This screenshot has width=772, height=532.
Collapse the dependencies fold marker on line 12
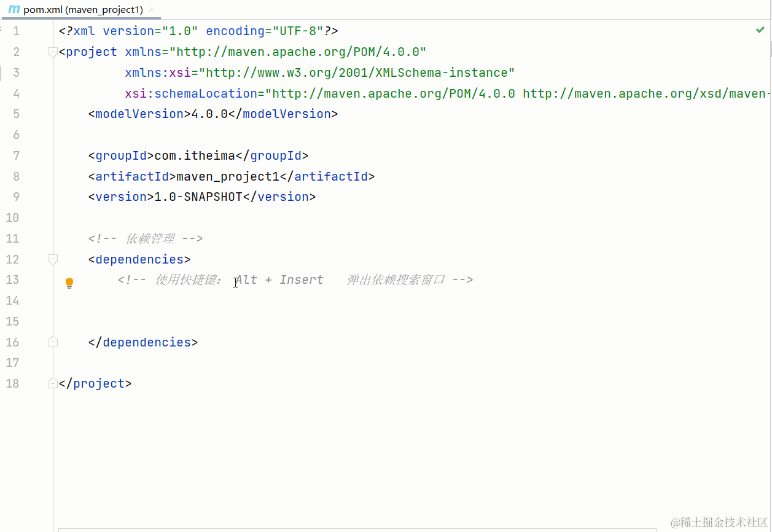pyautogui.click(x=53, y=259)
